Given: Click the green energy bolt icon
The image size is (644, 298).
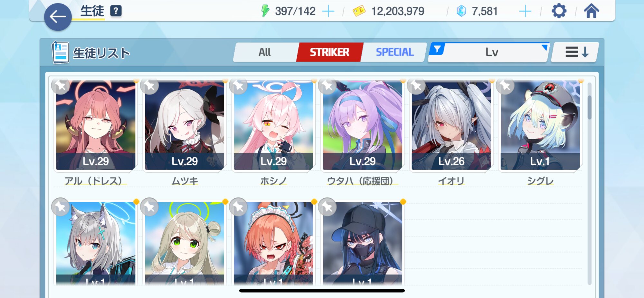Looking at the screenshot, I should (x=265, y=11).
